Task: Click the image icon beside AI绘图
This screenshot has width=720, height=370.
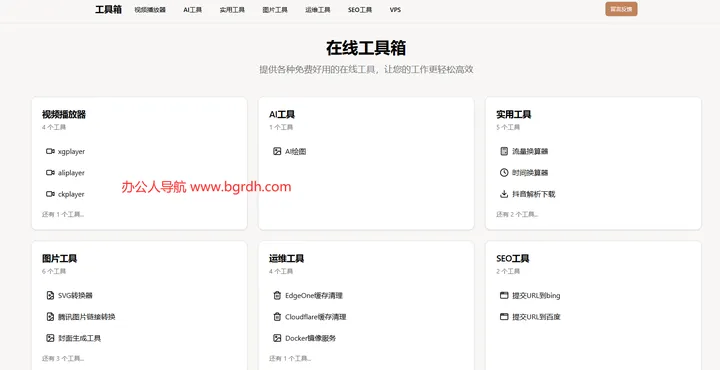Action: click(x=277, y=151)
